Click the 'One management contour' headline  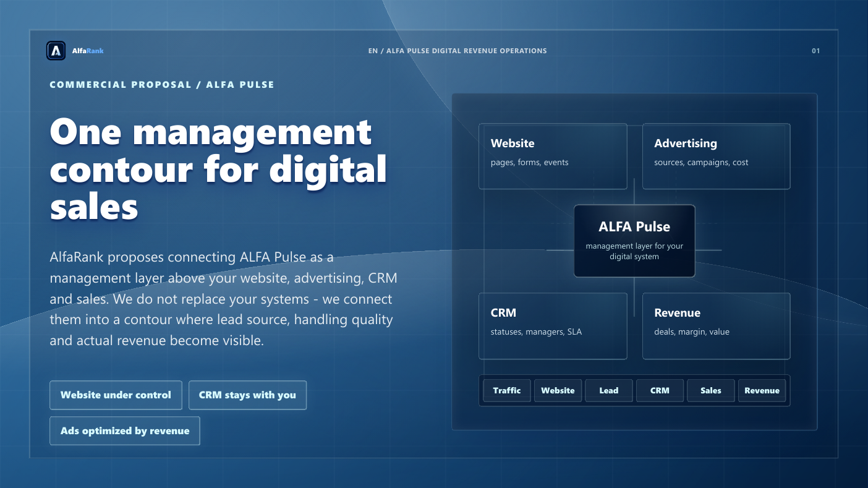coord(218,168)
